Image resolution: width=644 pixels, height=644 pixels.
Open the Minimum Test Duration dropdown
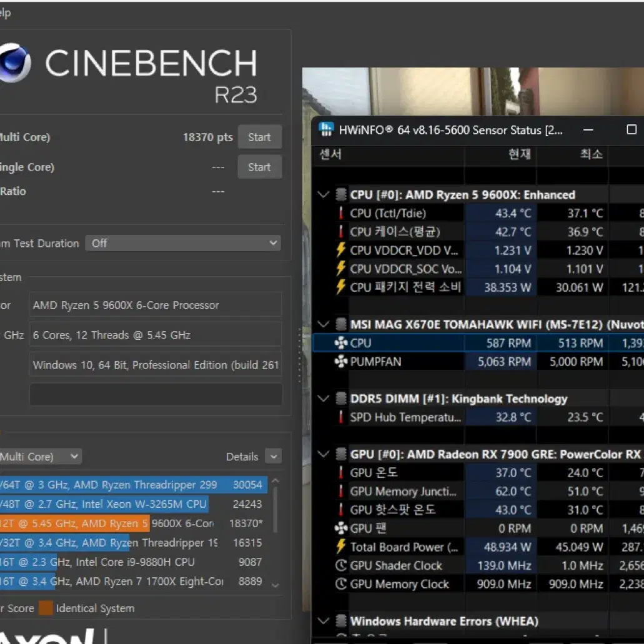pyautogui.click(x=183, y=243)
